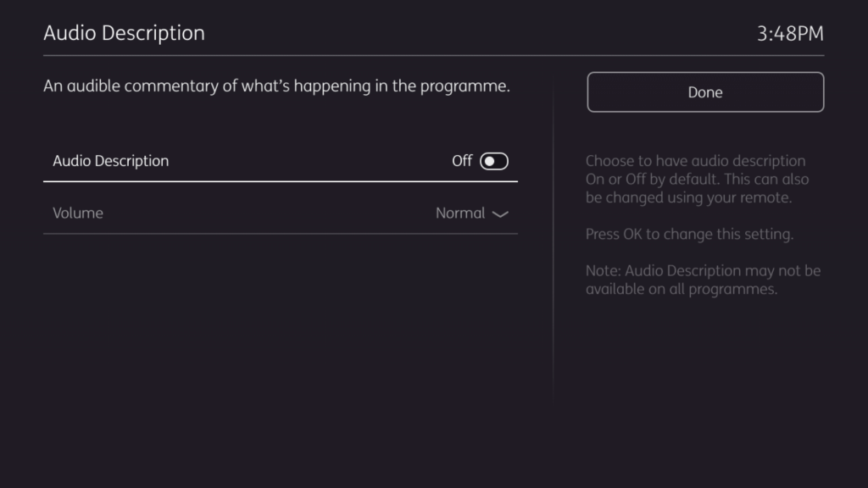Screen dimensions: 868x488
Task: Expand the Volume chevron arrow
Action: pyautogui.click(x=500, y=214)
